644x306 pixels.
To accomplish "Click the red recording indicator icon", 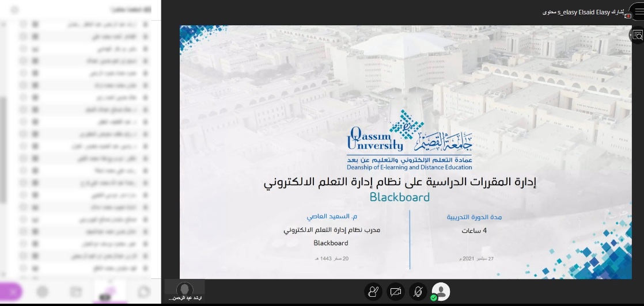I will pyautogui.click(x=627, y=15).
